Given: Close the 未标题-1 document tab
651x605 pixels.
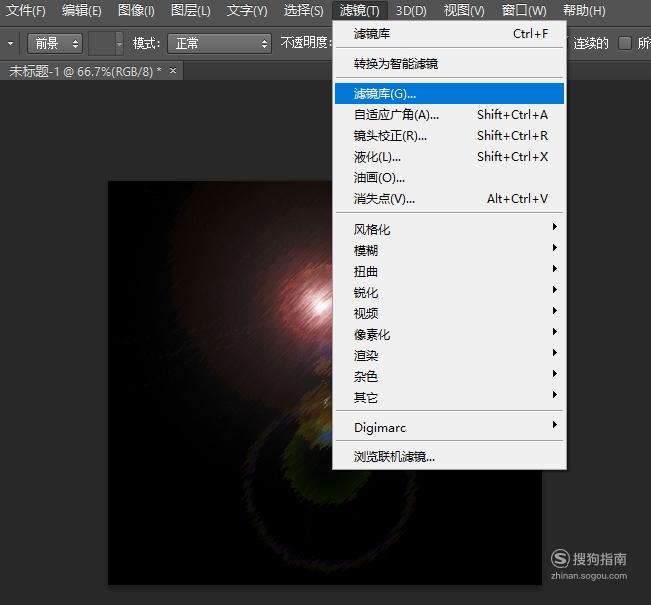Looking at the screenshot, I should pyautogui.click(x=173, y=71).
